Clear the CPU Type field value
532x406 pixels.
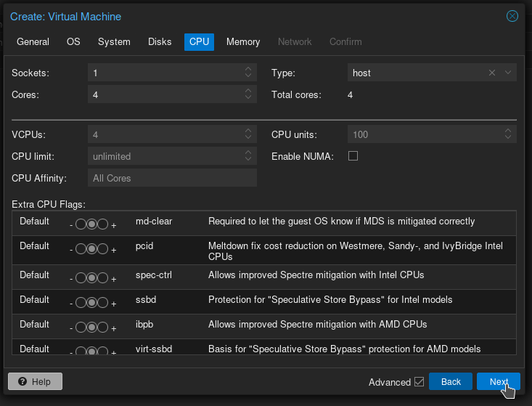[492, 73]
